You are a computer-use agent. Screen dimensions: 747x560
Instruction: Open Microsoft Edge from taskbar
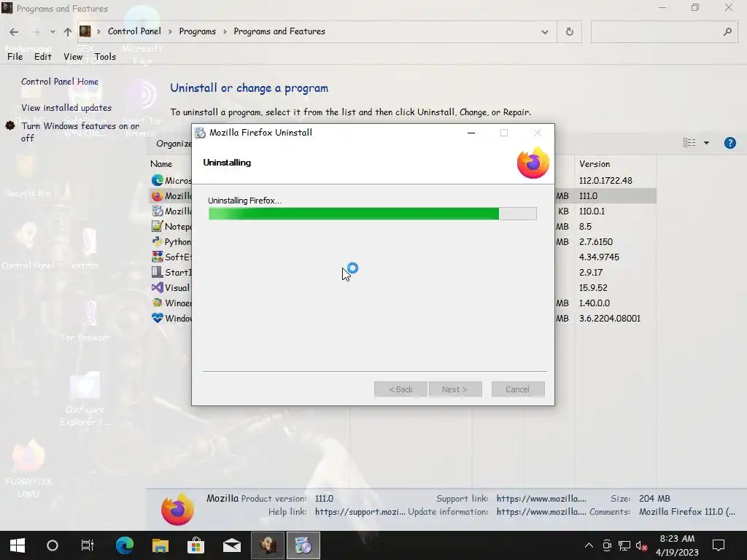(x=124, y=545)
